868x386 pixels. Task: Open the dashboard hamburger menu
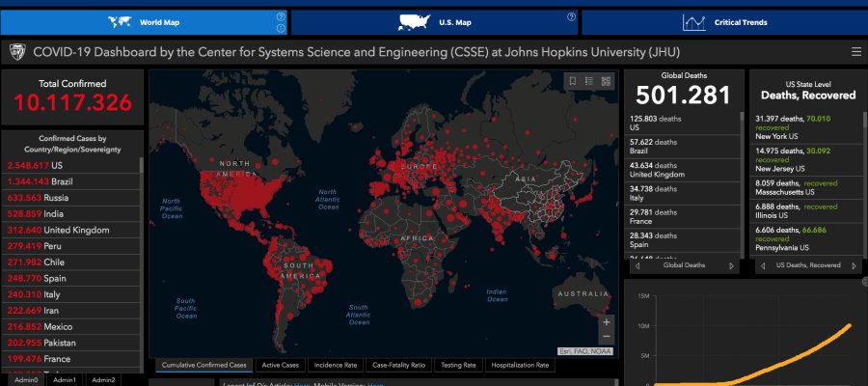tap(856, 52)
